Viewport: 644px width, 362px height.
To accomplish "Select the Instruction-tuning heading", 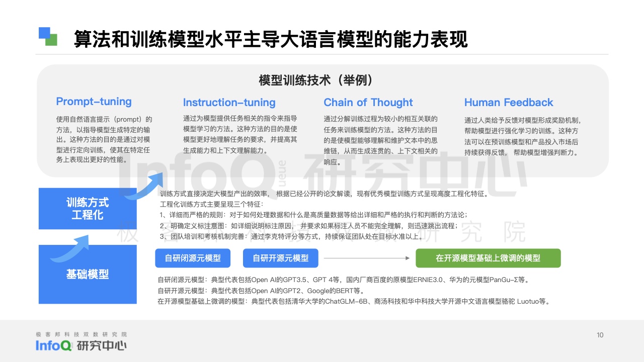I will 229,103.
